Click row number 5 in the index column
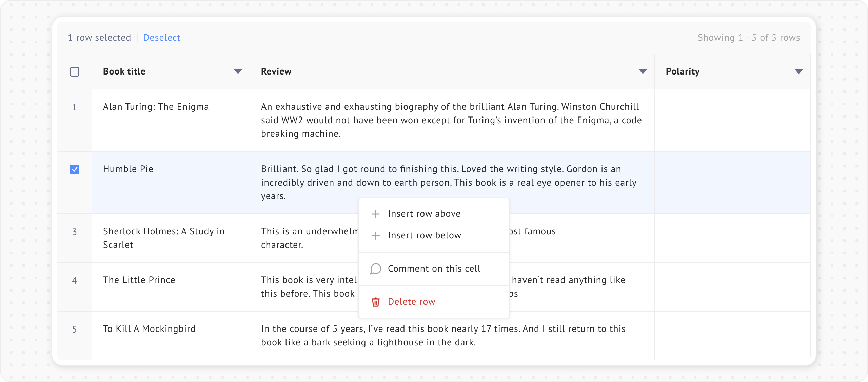Screen dimensions: 868x382 [75, 330]
